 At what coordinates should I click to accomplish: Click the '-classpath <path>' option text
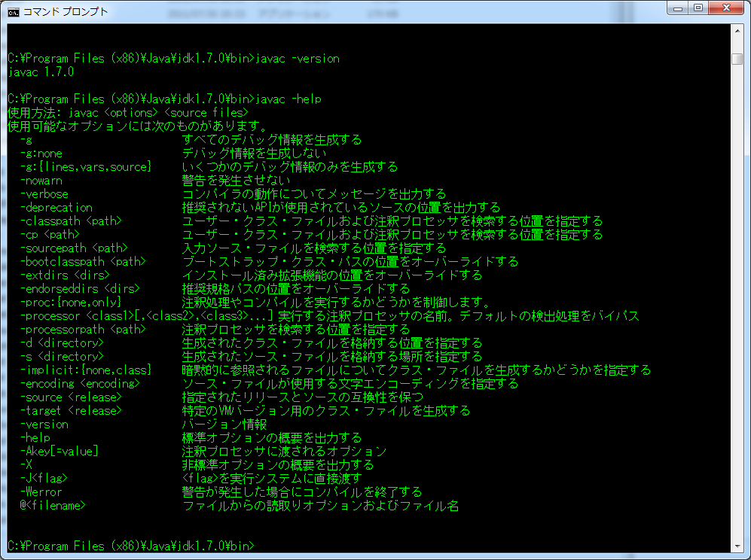pos(71,221)
